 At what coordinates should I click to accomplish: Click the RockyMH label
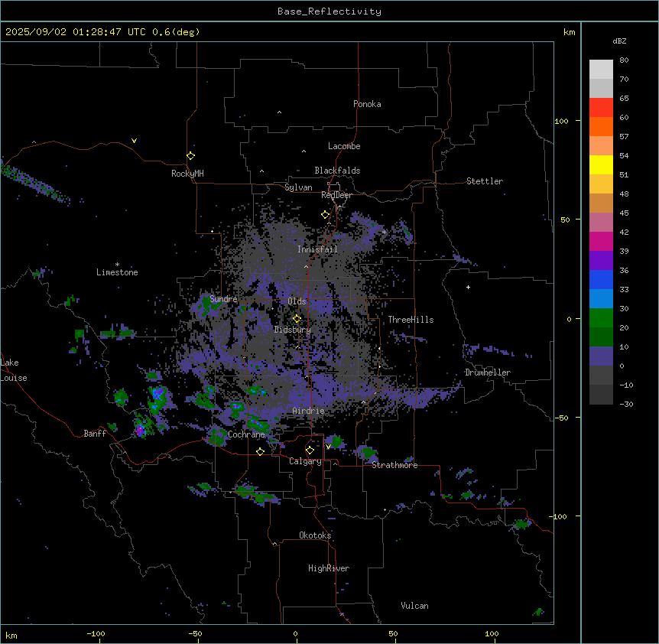click(187, 174)
